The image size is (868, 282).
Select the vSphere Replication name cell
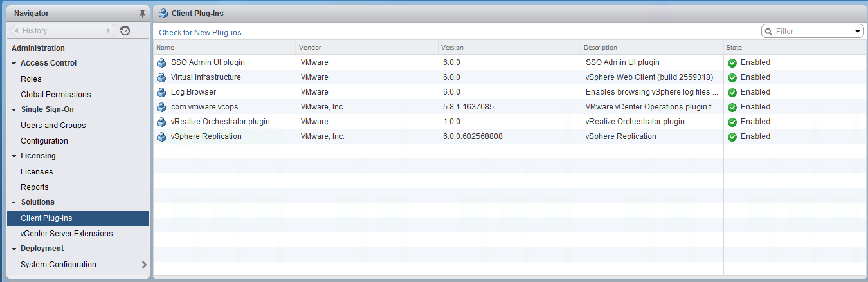tap(206, 136)
